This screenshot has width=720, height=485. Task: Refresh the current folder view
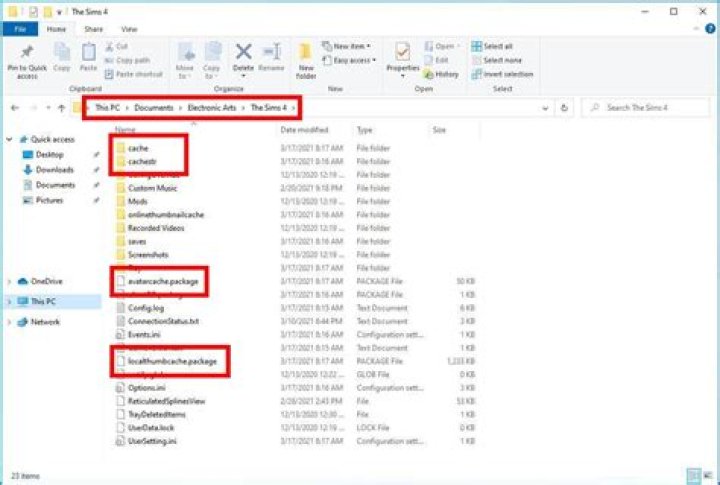564,108
